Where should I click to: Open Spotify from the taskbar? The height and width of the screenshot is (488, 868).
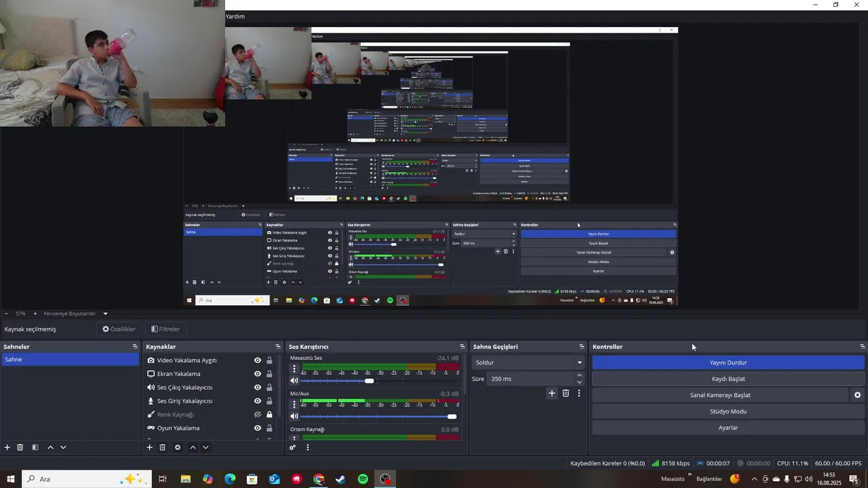(363, 479)
